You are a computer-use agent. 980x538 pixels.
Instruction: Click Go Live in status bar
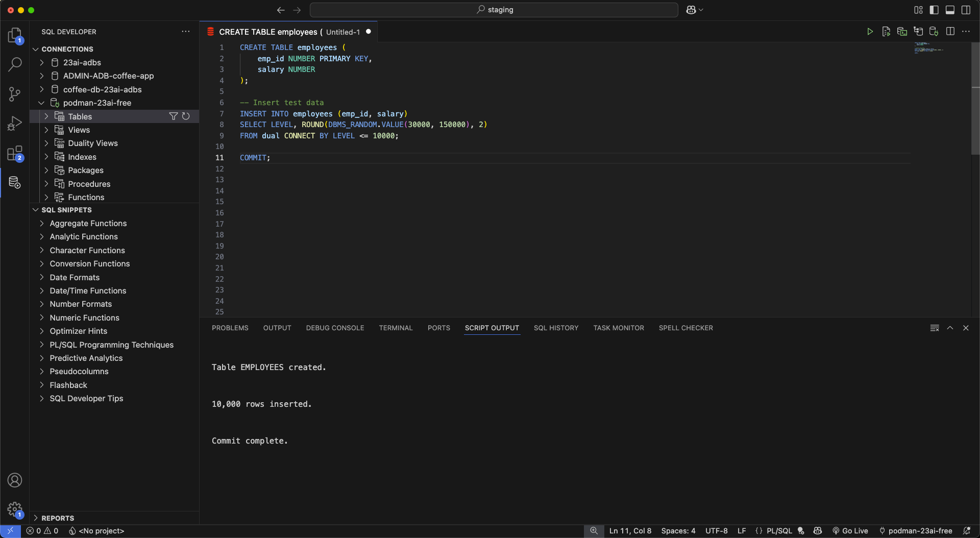(850, 531)
